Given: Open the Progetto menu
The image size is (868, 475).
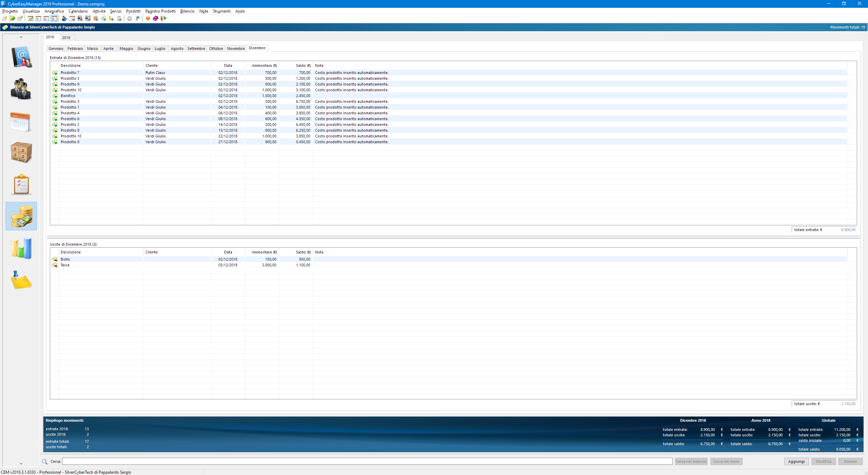Looking at the screenshot, I should pos(10,11).
